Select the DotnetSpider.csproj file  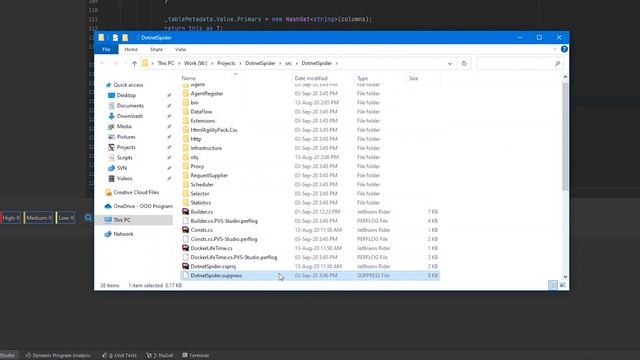click(213, 267)
